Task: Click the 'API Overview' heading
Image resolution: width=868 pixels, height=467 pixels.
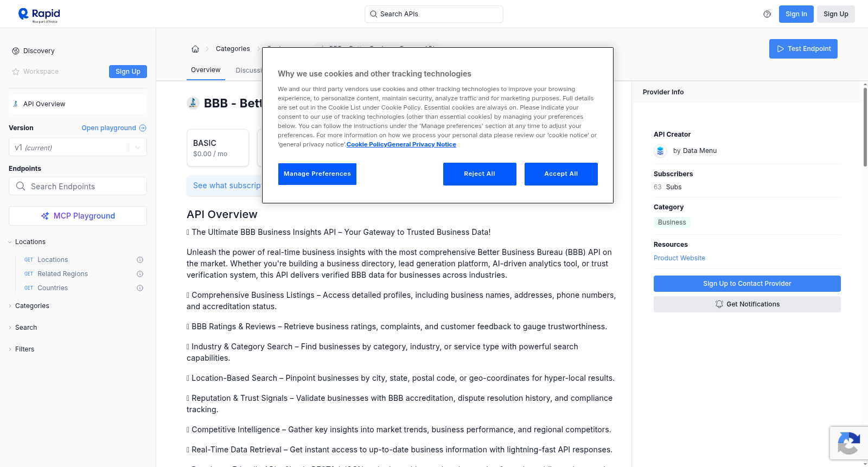Action: (x=222, y=214)
